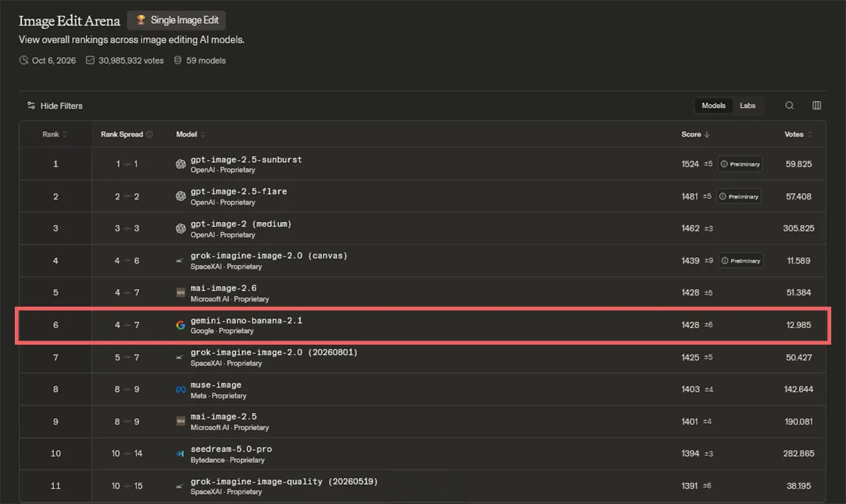Click the Preliminary badge for gpt-image-2.5-sunburst

pos(740,164)
